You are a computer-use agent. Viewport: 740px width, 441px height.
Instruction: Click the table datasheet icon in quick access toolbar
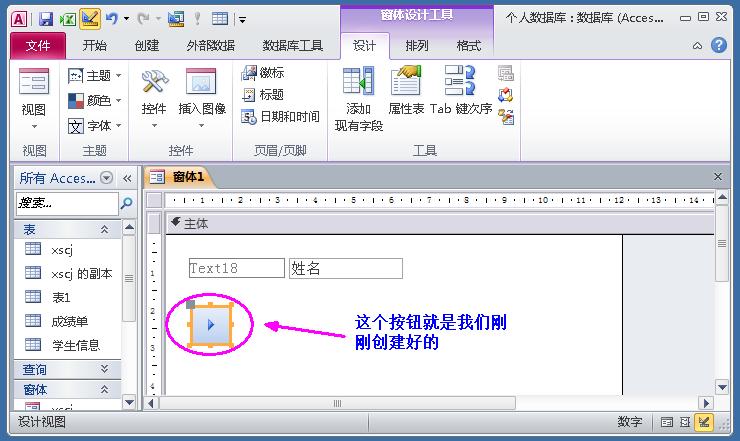[220, 19]
